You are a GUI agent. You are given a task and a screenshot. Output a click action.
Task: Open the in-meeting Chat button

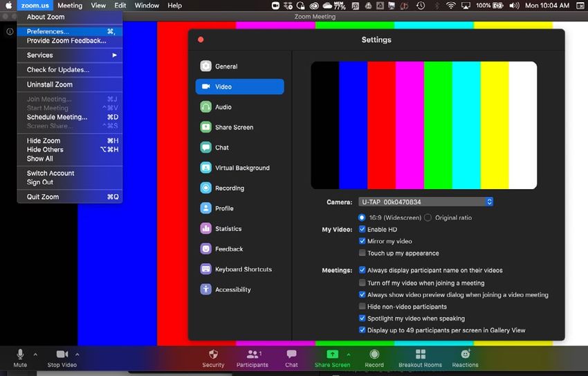tap(291, 358)
